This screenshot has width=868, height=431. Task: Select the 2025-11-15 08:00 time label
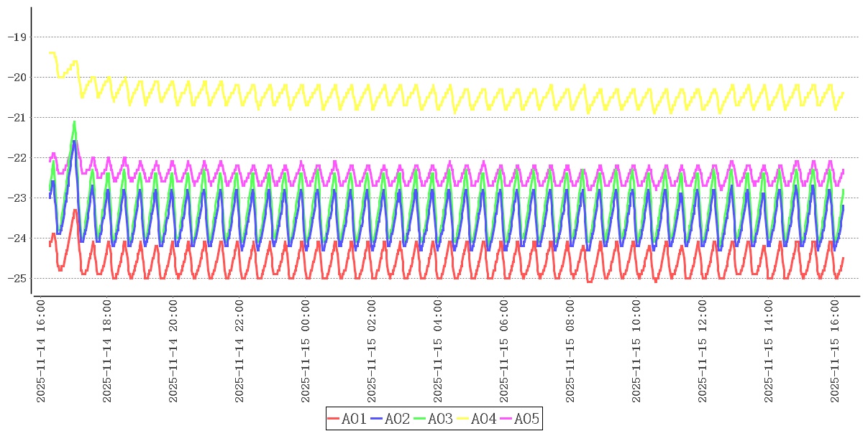(x=571, y=351)
